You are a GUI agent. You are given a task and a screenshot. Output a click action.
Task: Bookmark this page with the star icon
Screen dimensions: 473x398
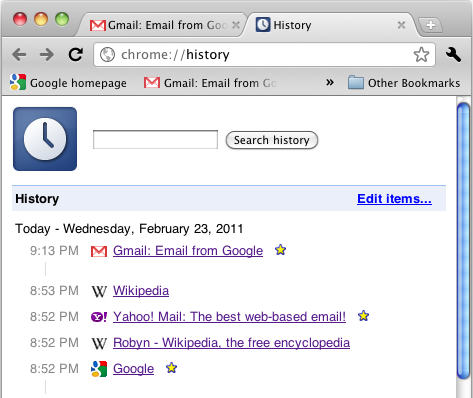(x=421, y=54)
